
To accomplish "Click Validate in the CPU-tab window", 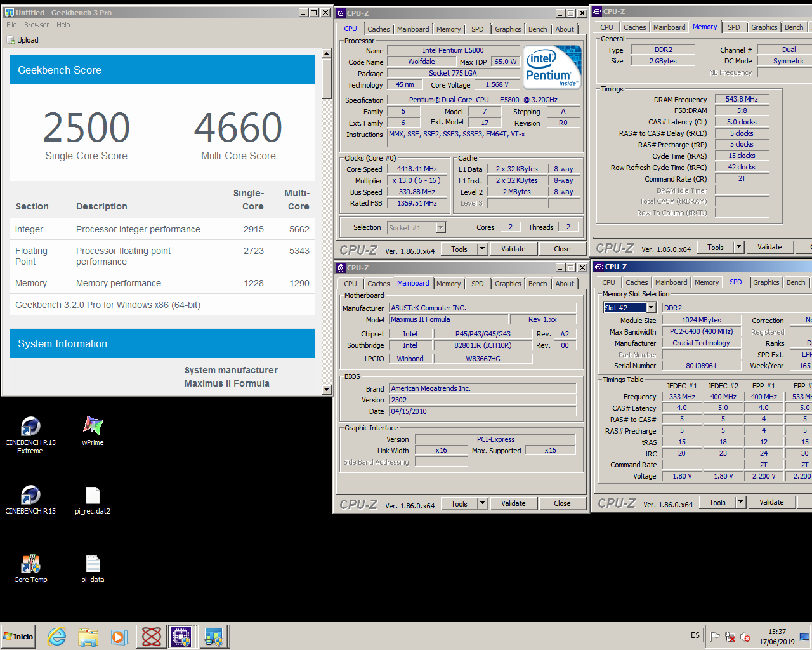I will 513,249.
